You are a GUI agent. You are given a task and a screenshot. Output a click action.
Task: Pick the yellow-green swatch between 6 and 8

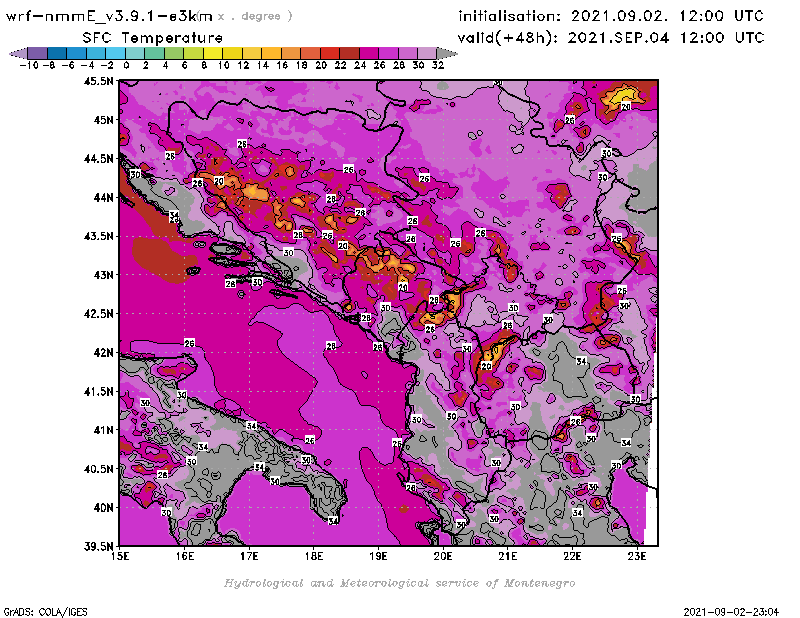[x=193, y=53]
